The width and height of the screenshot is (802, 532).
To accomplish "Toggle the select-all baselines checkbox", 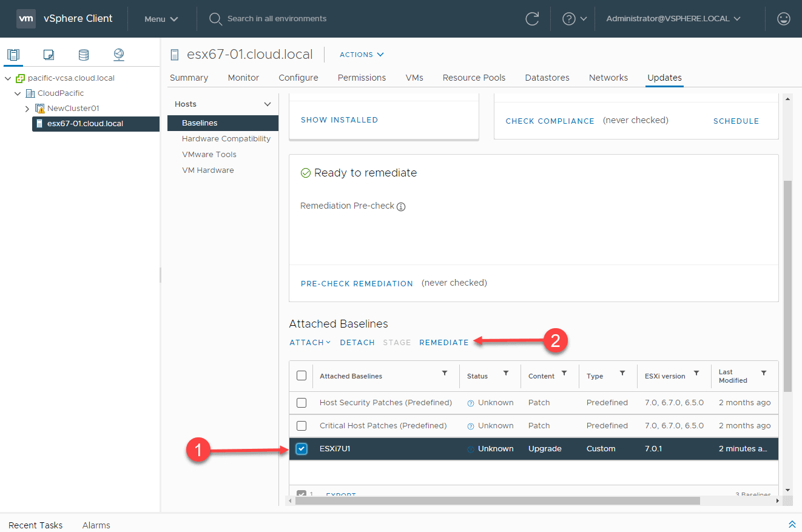I will pyautogui.click(x=302, y=375).
